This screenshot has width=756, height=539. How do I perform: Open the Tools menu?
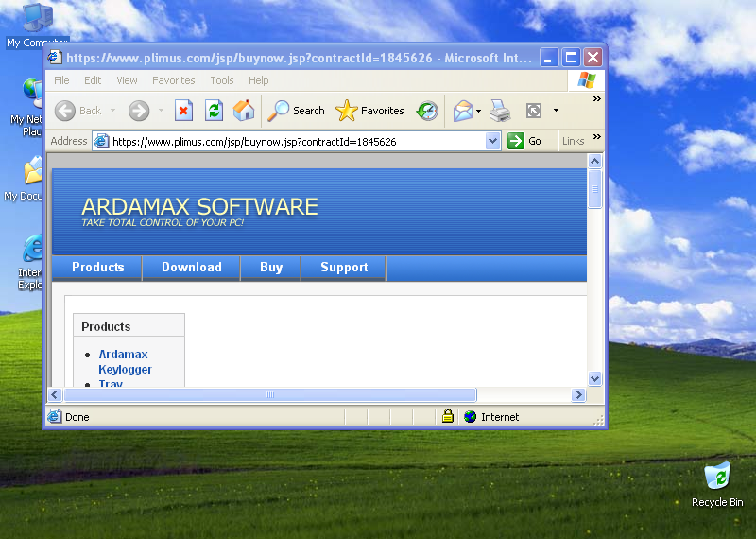pyautogui.click(x=222, y=80)
